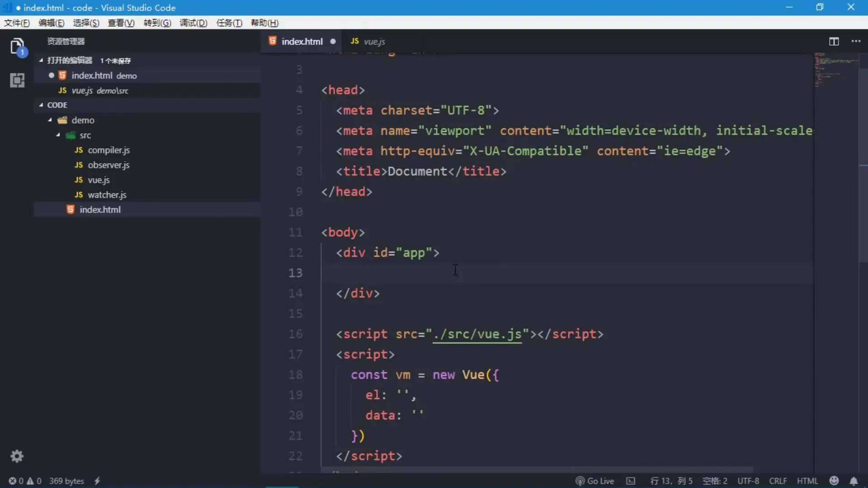Open the terminal icon in status bar
The width and height of the screenshot is (868, 488).
[631, 481]
